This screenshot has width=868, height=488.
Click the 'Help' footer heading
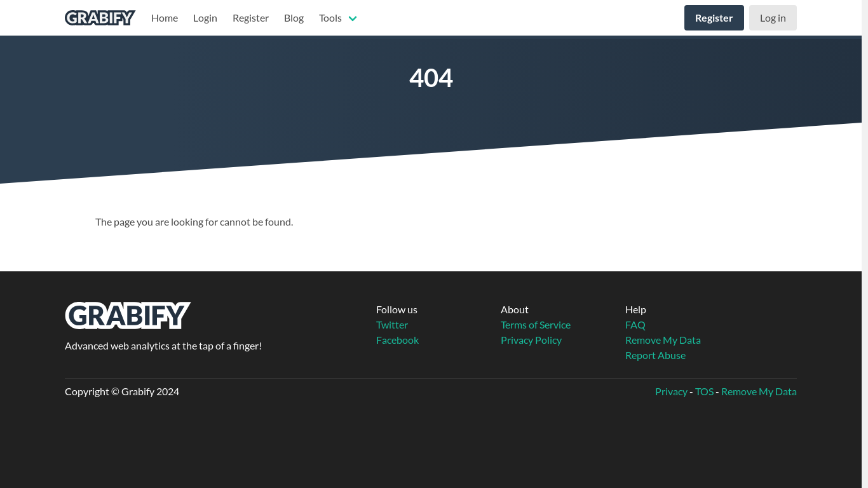tap(635, 309)
